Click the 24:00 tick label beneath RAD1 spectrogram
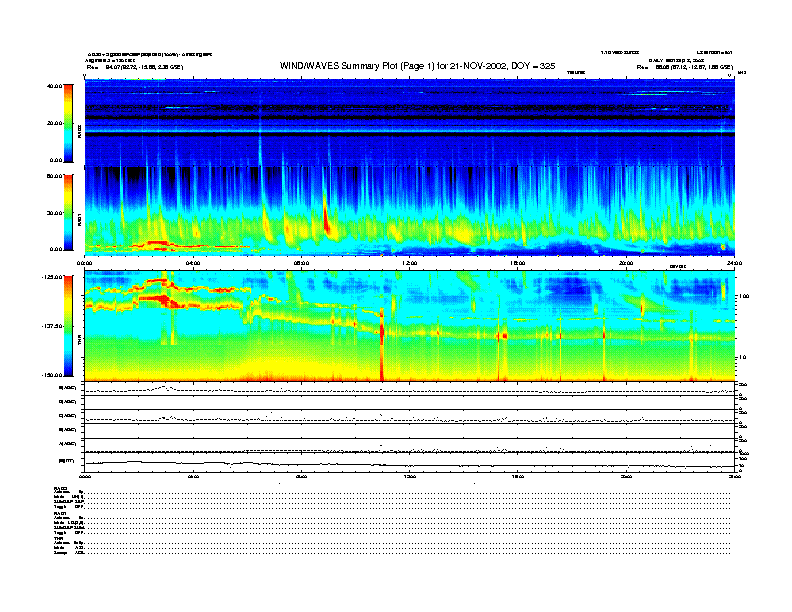 [x=734, y=263]
